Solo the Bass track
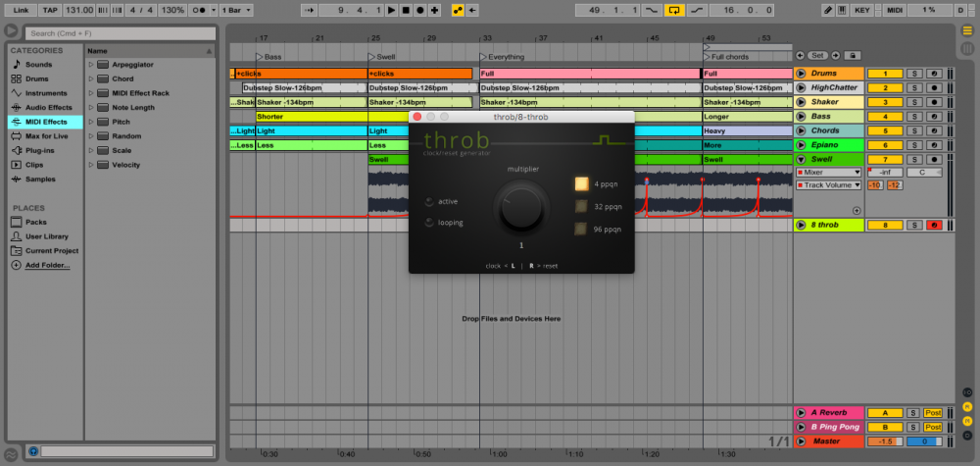 pyautogui.click(x=913, y=117)
